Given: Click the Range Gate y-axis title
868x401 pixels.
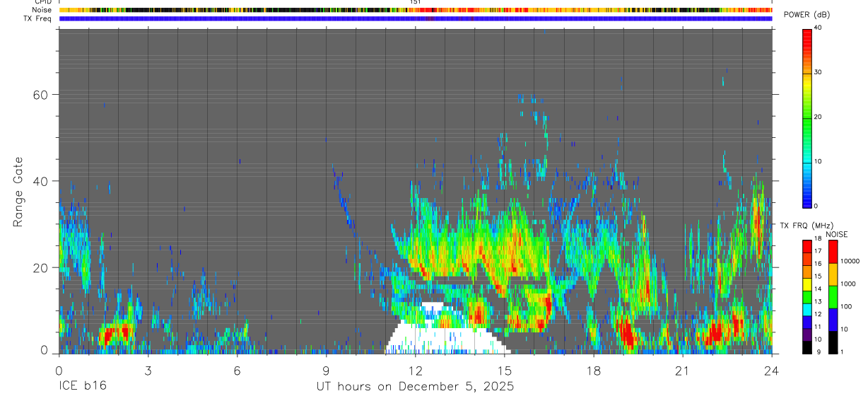Looking at the screenshot, I should point(18,192).
